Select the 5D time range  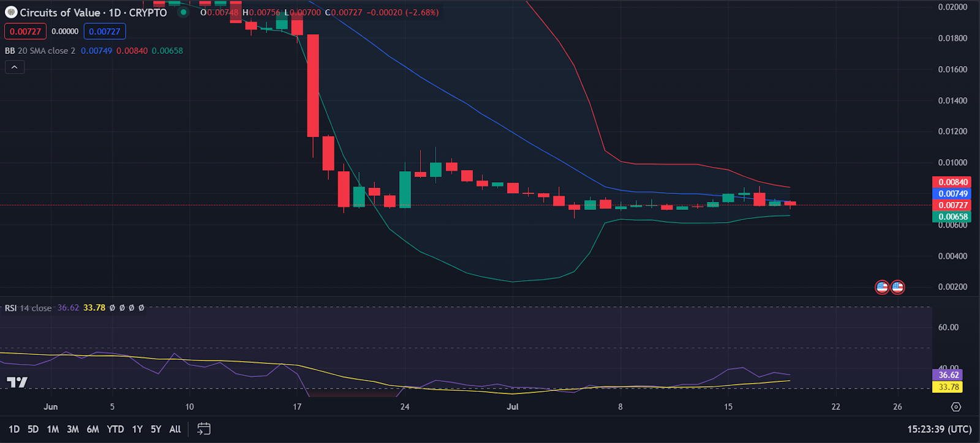coord(33,430)
